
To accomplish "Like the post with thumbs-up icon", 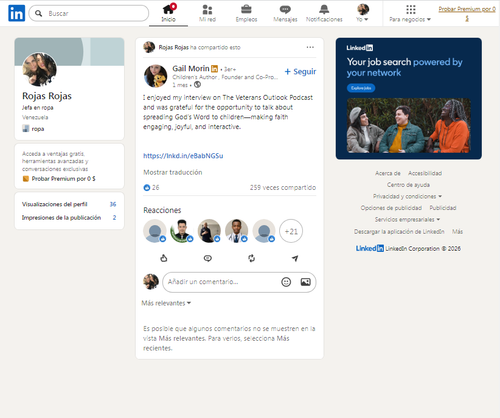I will [x=164, y=258].
